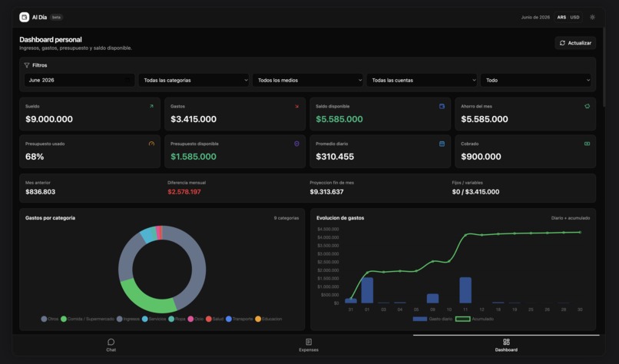
Task: Click the Cobrado $900.000 value
Action: tap(481, 157)
